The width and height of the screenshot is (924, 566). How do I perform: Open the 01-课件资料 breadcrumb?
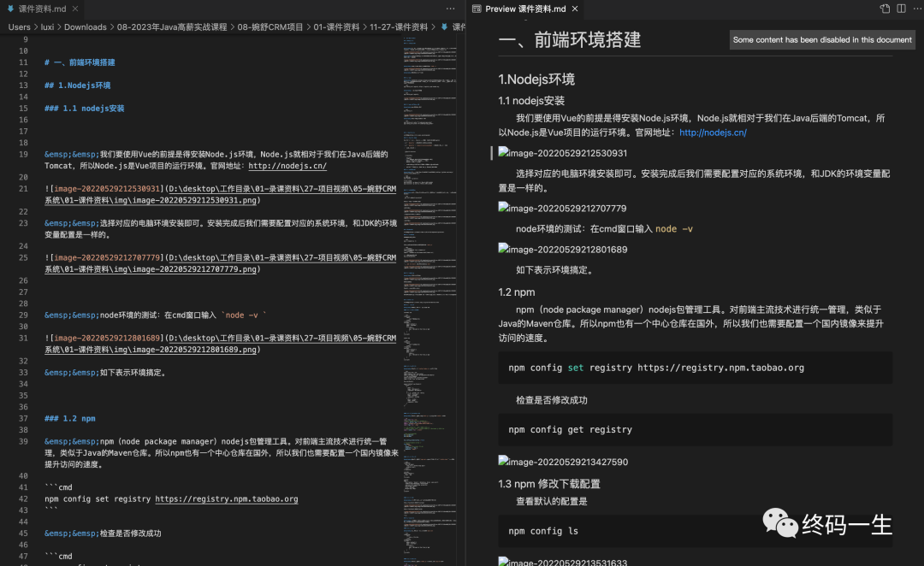[336, 27]
